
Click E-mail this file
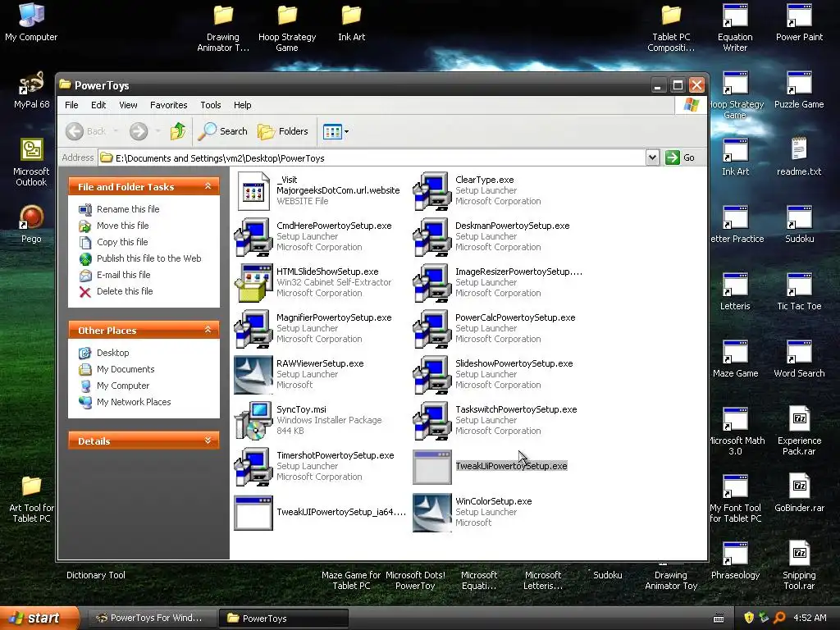pyautogui.click(x=115, y=275)
